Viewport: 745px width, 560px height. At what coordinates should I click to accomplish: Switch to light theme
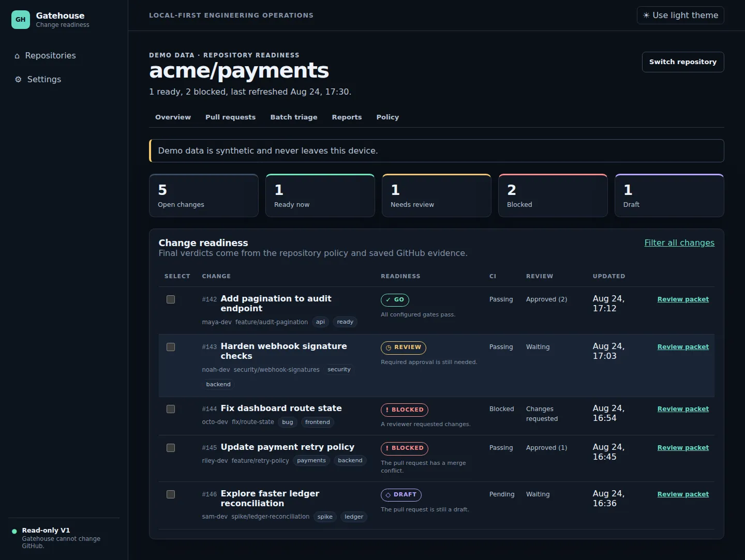tap(680, 16)
